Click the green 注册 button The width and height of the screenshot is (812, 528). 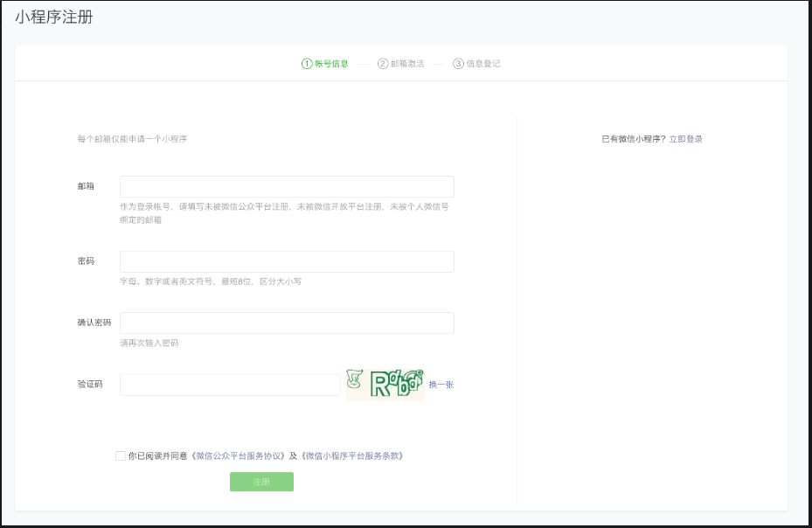[x=261, y=482]
